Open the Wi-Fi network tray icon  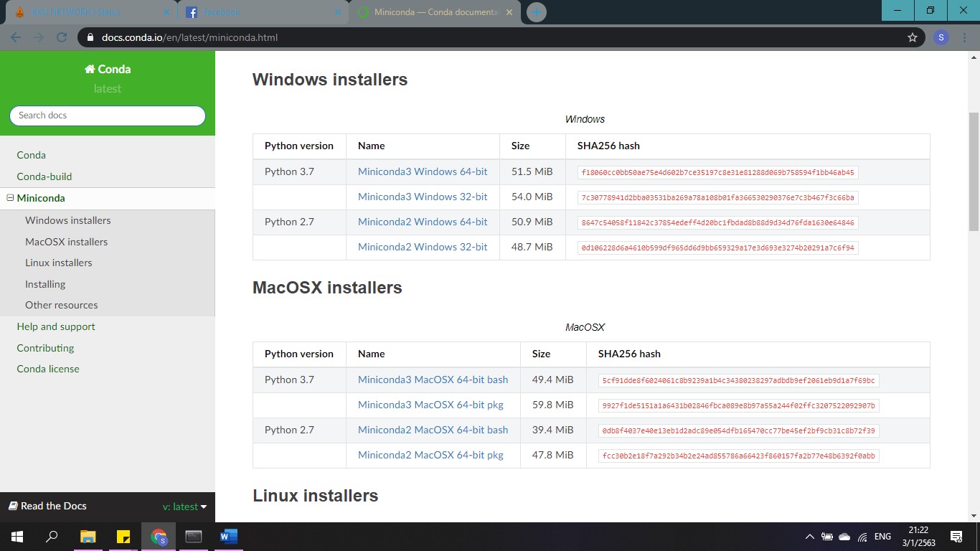[862, 537]
